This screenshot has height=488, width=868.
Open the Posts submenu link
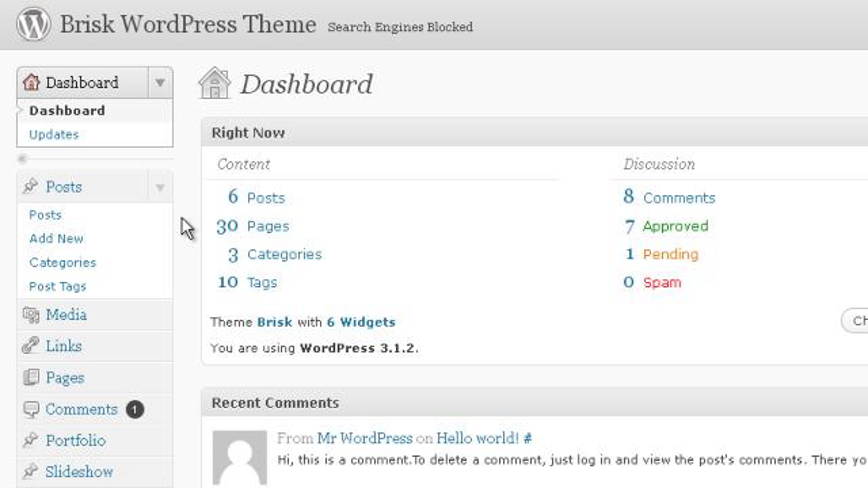(x=45, y=215)
